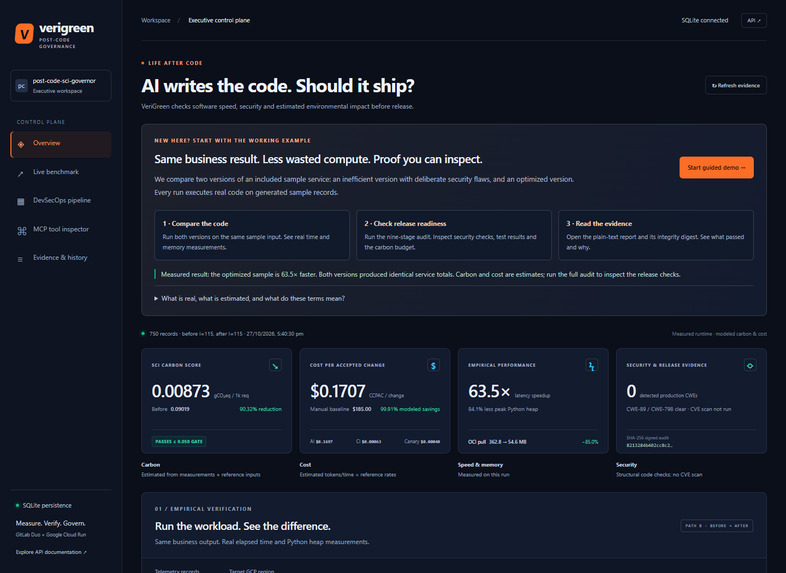Click the green SQLite persistence status dot
Screen dimensions: 786x573
click(x=18, y=505)
